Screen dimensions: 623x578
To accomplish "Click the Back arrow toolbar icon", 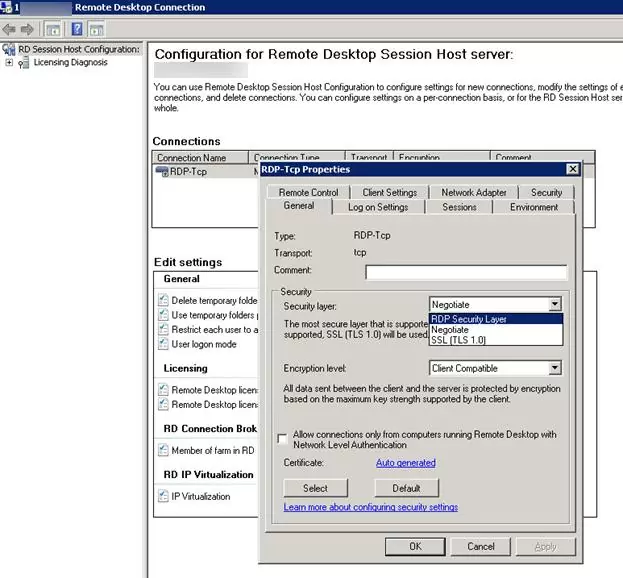I will pos(10,28).
